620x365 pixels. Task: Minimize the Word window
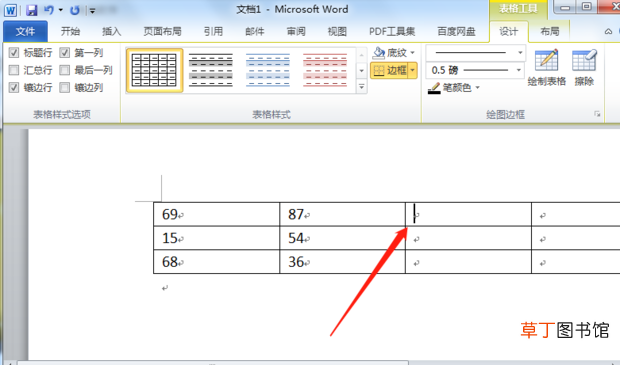tap(565, 7)
